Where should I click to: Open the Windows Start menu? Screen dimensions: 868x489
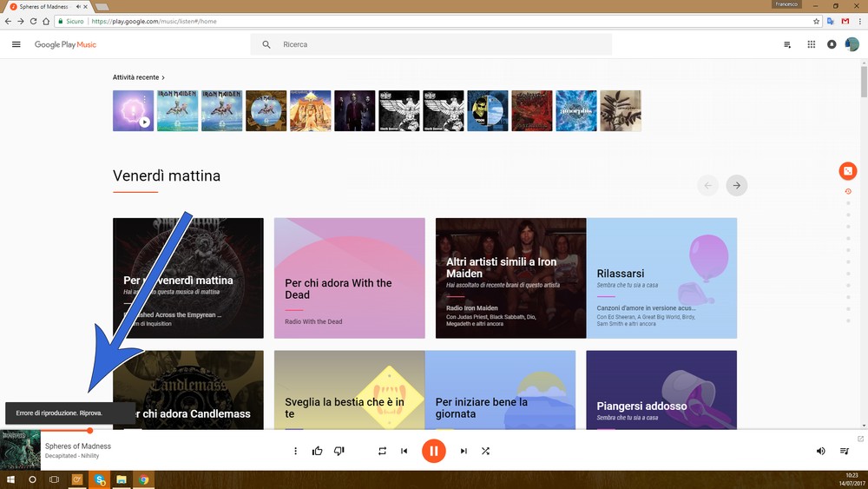10,479
